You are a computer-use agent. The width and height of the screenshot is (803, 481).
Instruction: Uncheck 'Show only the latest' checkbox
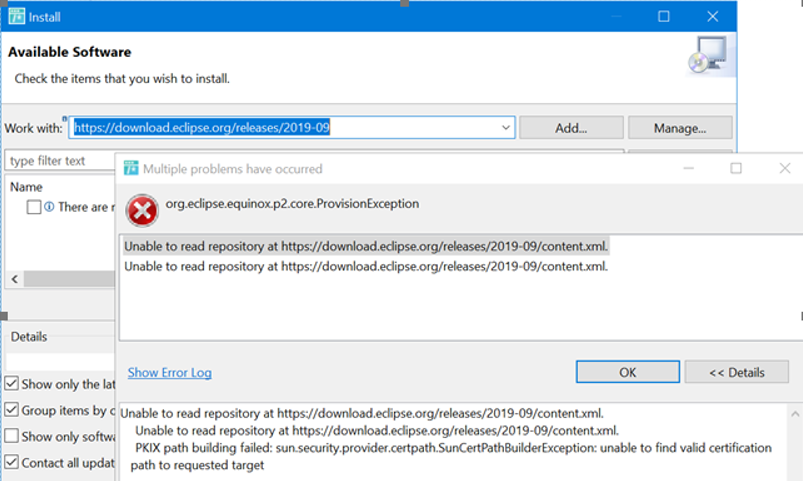[12, 383]
